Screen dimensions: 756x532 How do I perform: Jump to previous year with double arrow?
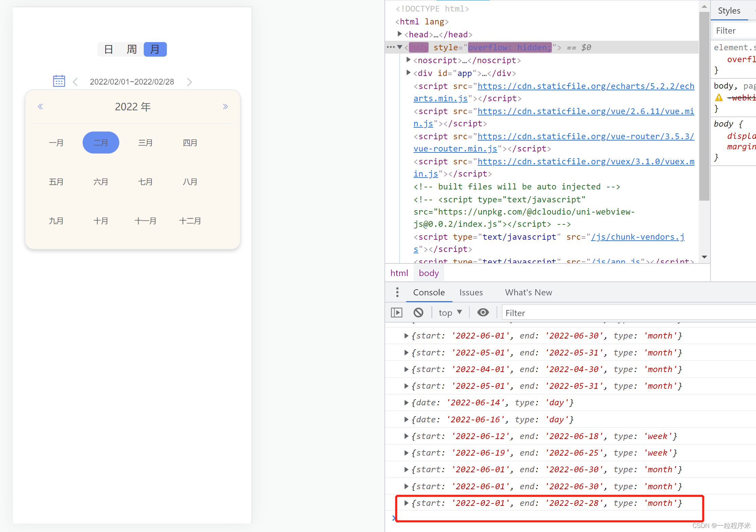(x=40, y=107)
